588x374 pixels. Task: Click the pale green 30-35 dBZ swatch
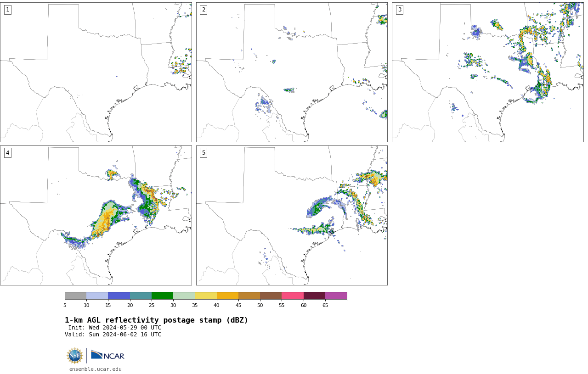point(184,296)
